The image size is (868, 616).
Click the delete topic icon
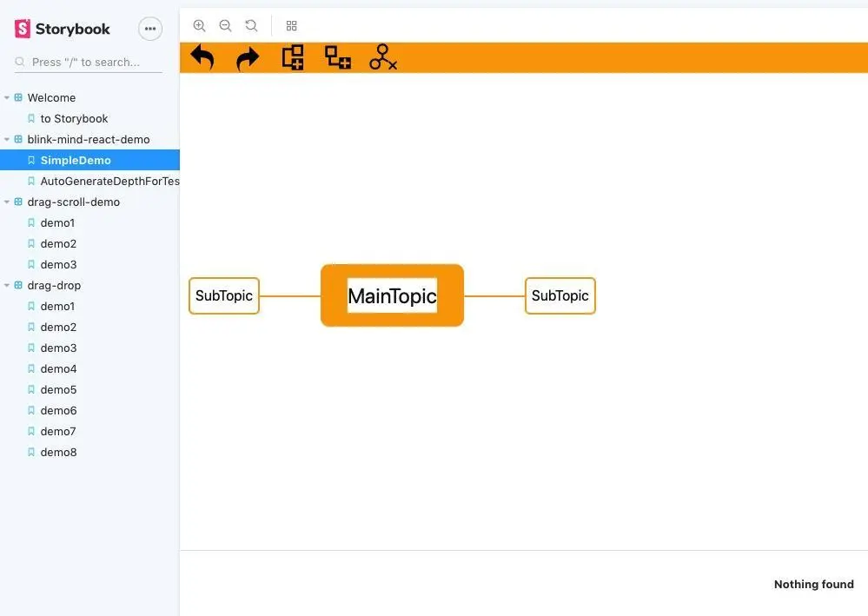pos(383,57)
